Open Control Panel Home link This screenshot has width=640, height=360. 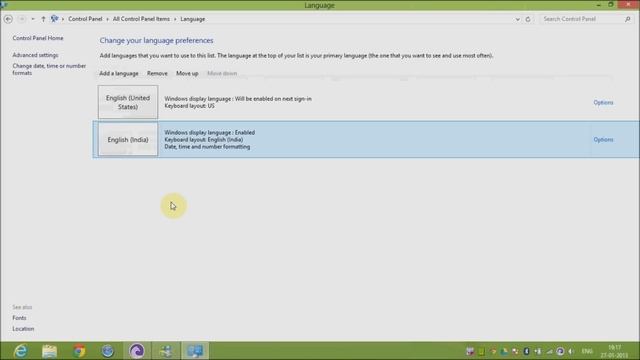click(x=38, y=38)
